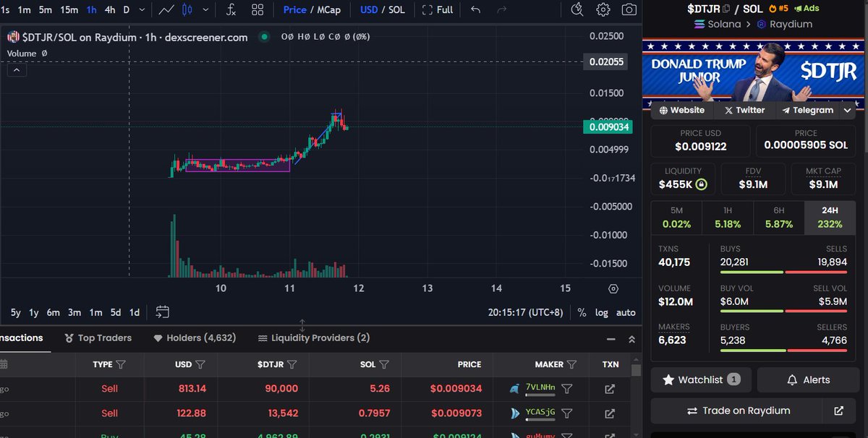Filter transactions by SOL column
868x438 pixels.
click(383, 364)
